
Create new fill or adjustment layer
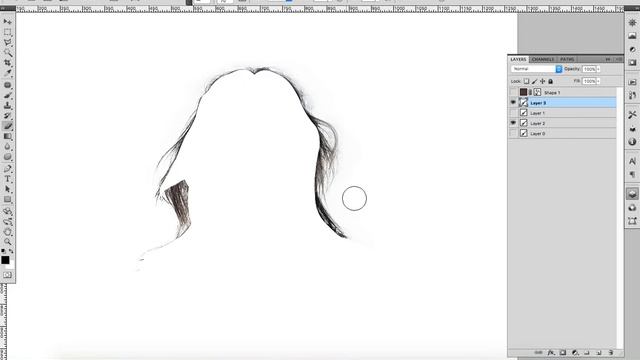click(x=575, y=352)
